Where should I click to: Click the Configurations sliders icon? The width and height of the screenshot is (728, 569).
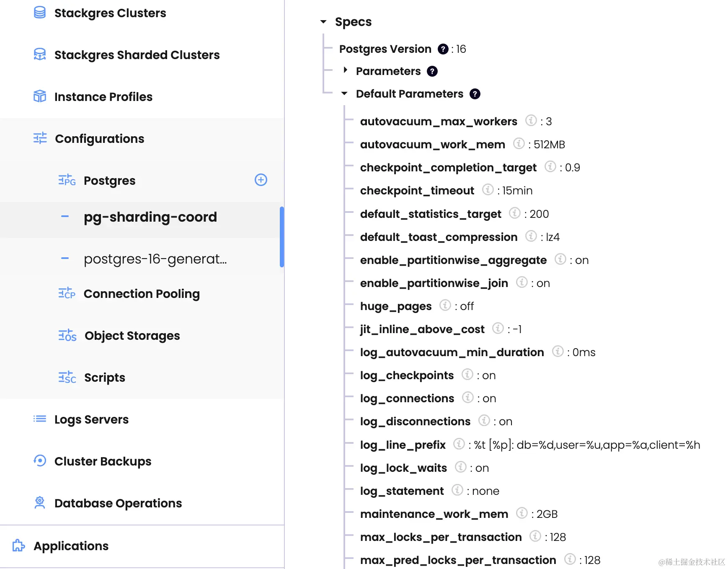tap(39, 138)
